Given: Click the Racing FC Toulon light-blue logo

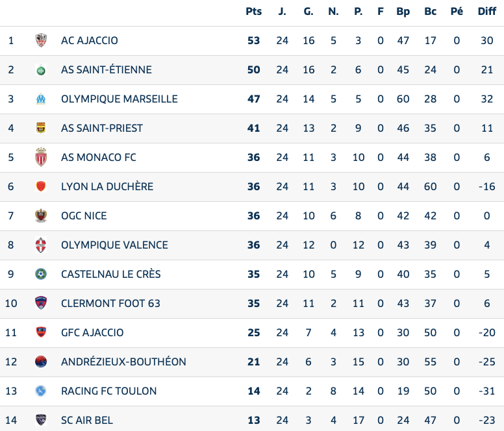Looking at the screenshot, I should (41, 391).
